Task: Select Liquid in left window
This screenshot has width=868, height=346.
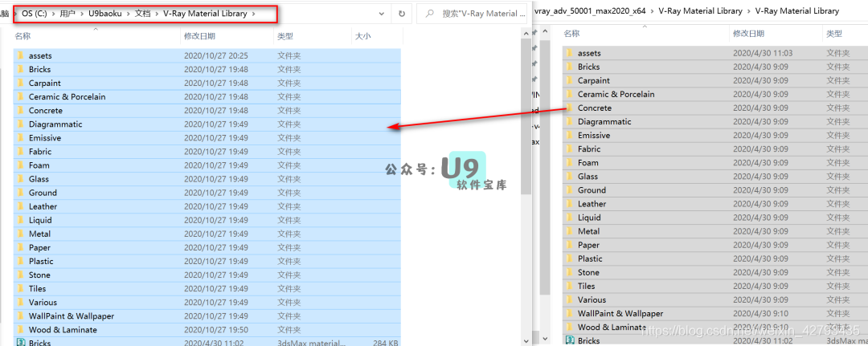Action: 40,221
